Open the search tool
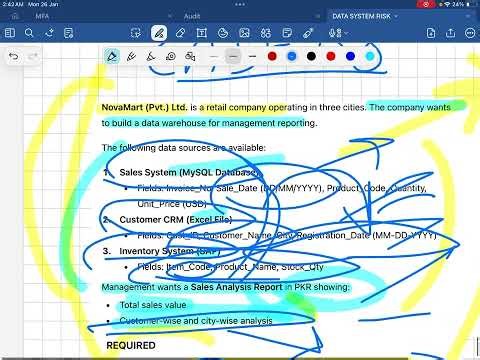The height and width of the screenshot is (360, 480). [x=29, y=33]
